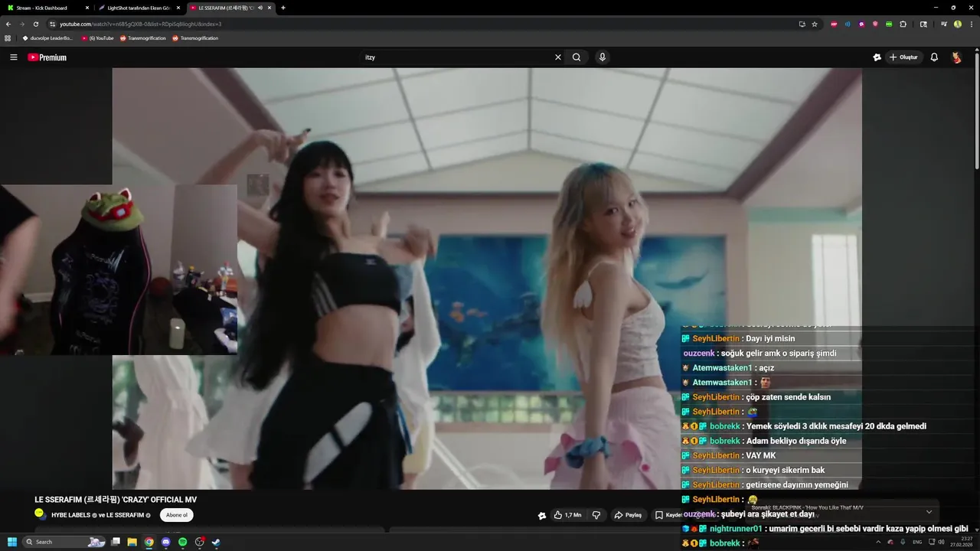Click the webcam overlay with frog hat

[119, 269]
